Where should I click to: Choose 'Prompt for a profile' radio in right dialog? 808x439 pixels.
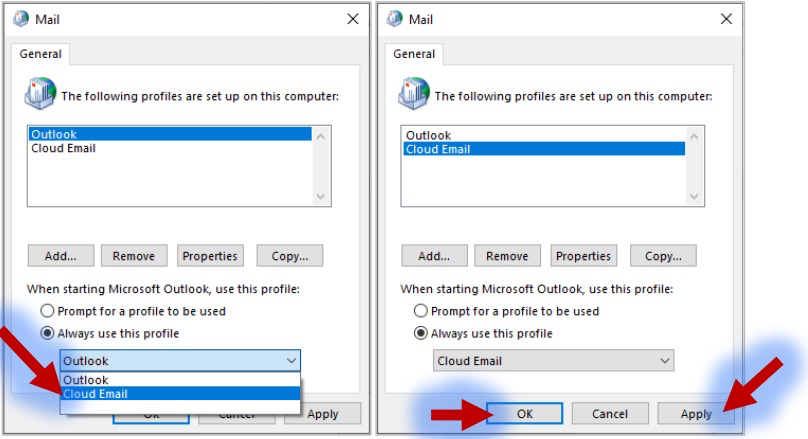pos(420,311)
